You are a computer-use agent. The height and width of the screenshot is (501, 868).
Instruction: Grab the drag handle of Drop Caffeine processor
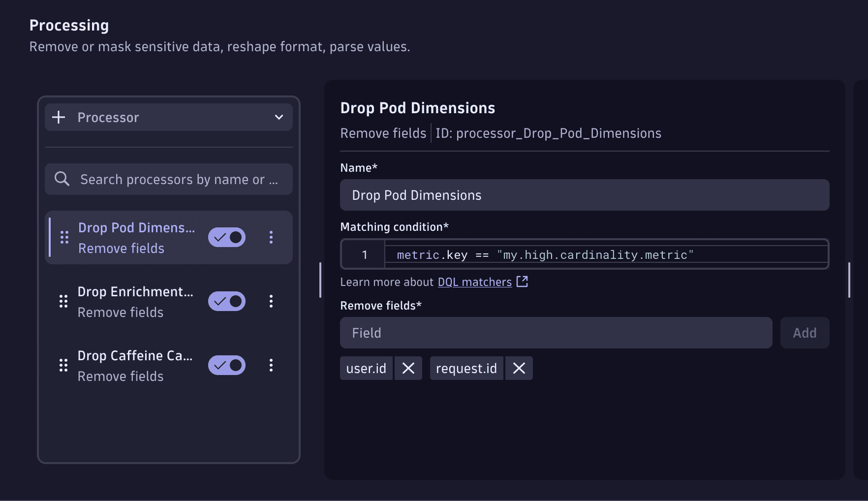(63, 365)
